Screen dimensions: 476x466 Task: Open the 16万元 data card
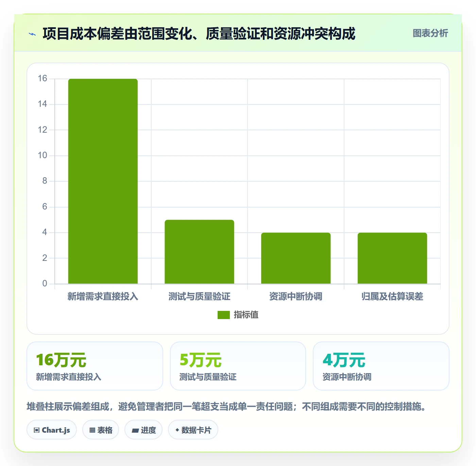coord(95,366)
